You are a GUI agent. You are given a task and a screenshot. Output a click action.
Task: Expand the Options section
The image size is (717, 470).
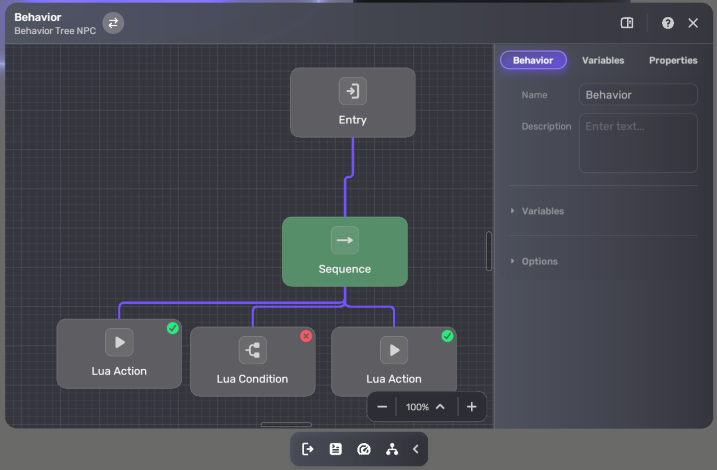tap(539, 261)
